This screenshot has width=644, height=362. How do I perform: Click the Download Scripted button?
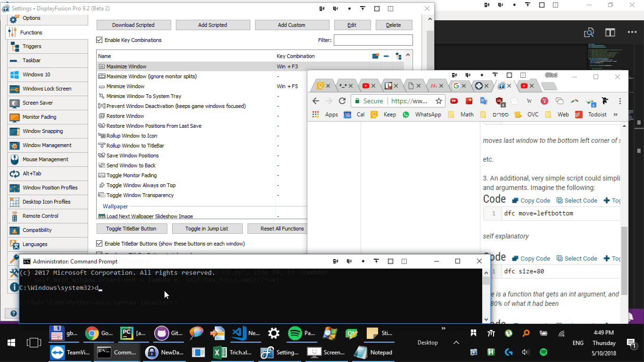click(x=133, y=25)
